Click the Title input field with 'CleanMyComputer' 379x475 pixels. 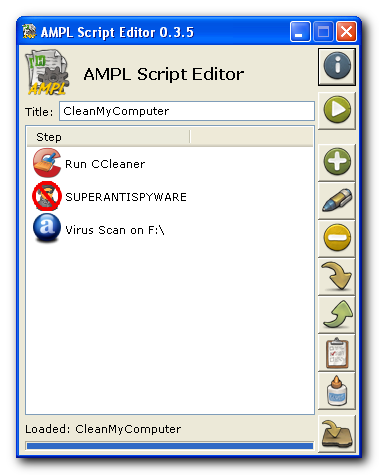pos(187,111)
